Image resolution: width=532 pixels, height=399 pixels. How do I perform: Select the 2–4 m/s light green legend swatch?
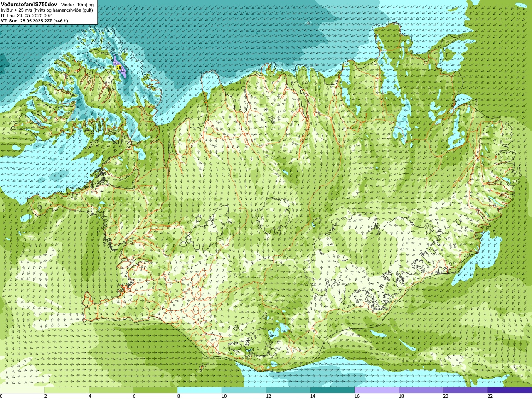point(66,390)
